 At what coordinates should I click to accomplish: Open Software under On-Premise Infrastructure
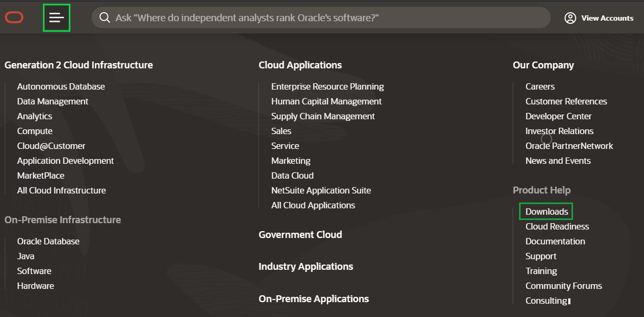[x=34, y=271]
